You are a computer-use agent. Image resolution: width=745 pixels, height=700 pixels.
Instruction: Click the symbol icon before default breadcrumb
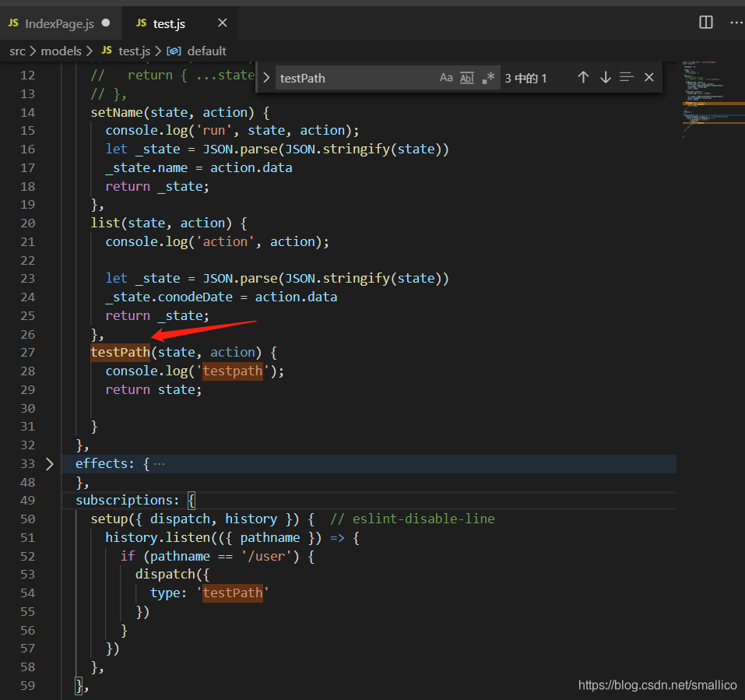(174, 51)
